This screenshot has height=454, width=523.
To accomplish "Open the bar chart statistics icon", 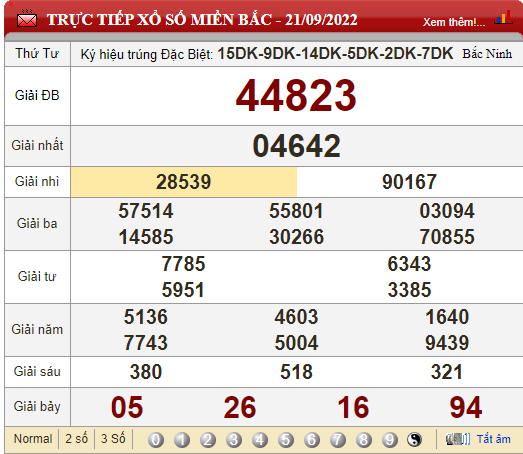I will point(504,17).
